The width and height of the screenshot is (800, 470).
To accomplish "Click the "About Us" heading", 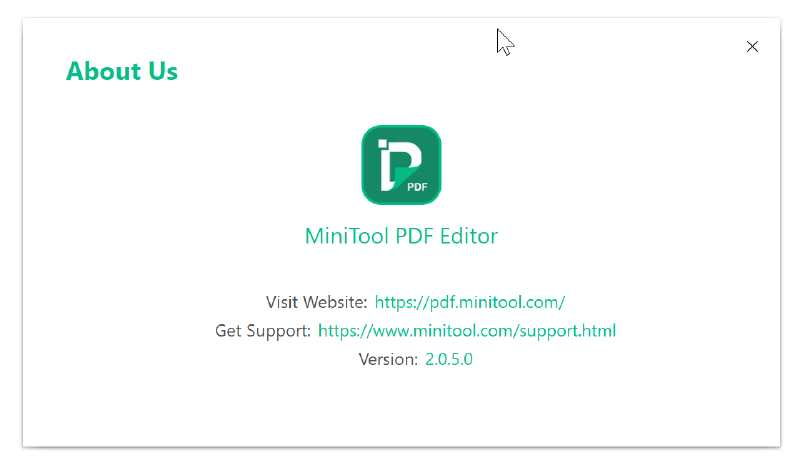I will [x=122, y=71].
